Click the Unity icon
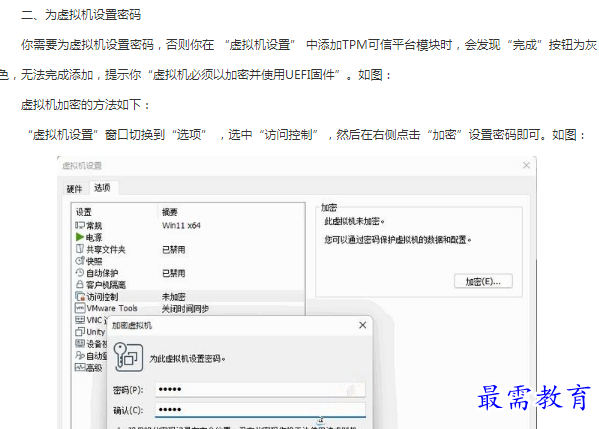The image size is (599, 429). tap(80, 332)
